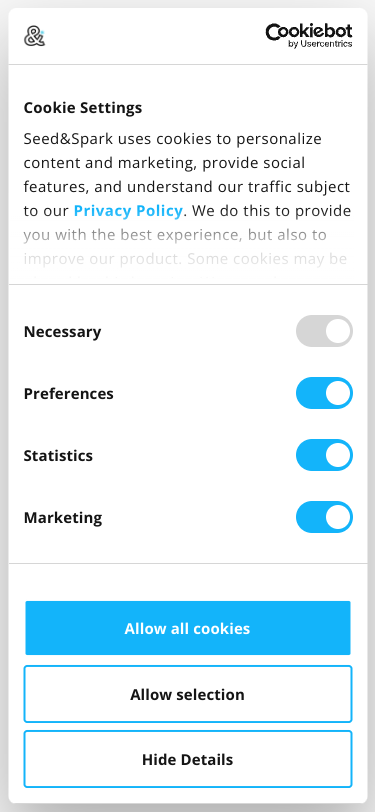Select the Marketing category label
375x812 pixels.
pos(63,518)
